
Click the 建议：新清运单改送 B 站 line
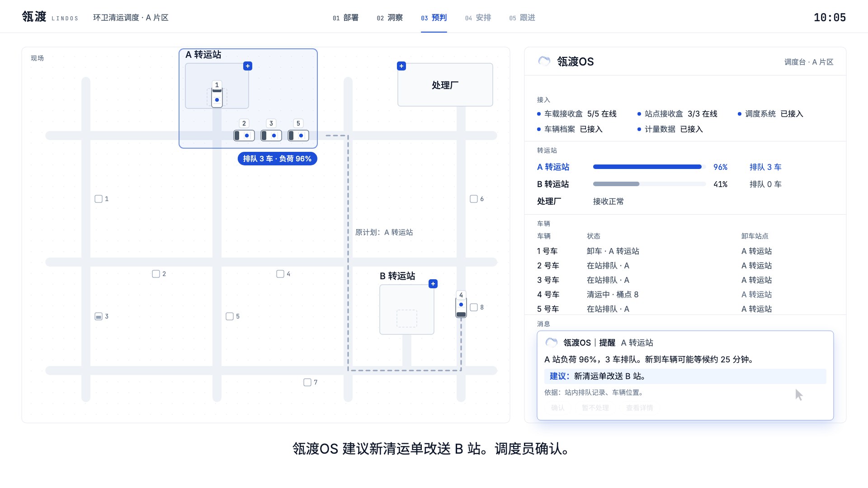[x=685, y=376]
